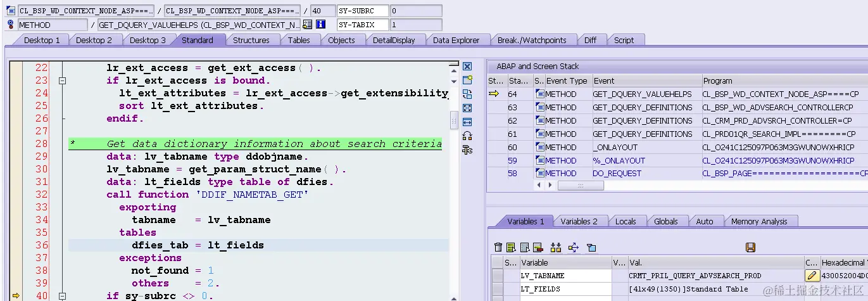Click the green list icon after the trash
868x301 pixels.
[512, 247]
